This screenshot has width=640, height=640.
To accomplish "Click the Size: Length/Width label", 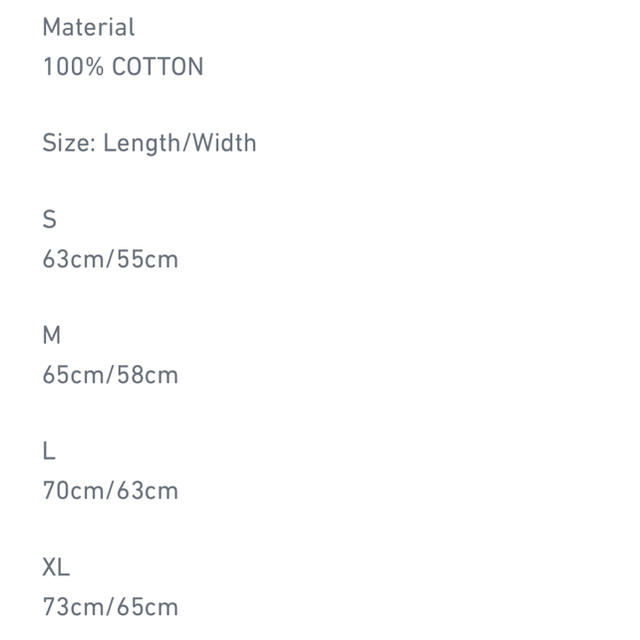I will [x=149, y=143].
